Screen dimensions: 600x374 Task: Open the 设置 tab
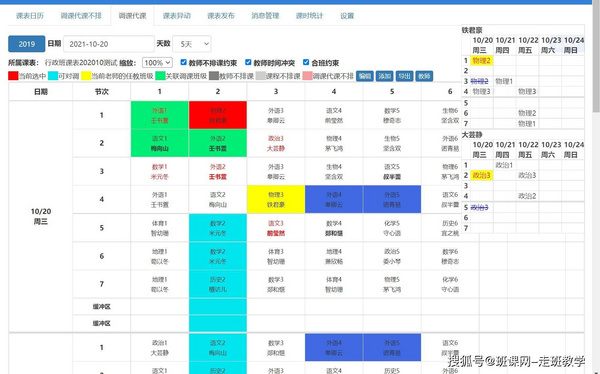(347, 16)
